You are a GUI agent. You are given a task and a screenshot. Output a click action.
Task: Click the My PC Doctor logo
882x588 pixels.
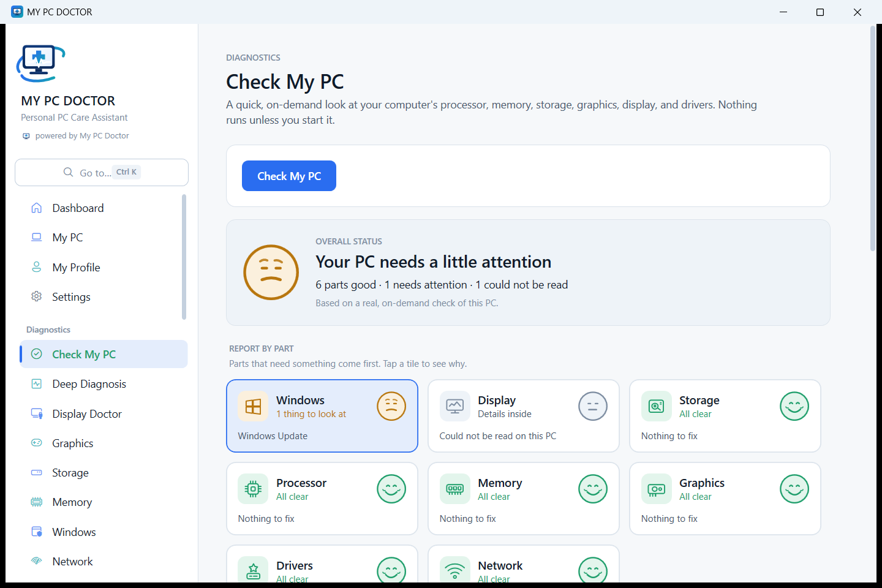(40, 63)
